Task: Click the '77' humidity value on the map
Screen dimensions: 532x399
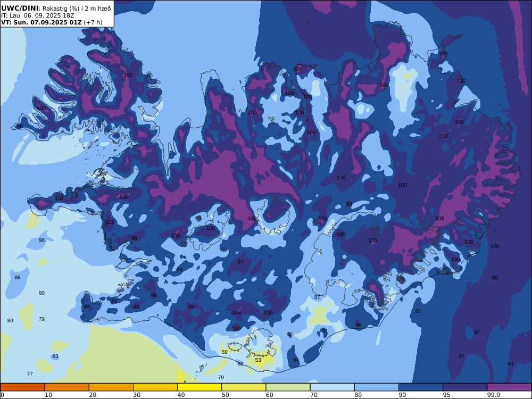Action: pyautogui.click(x=30, y=373)
